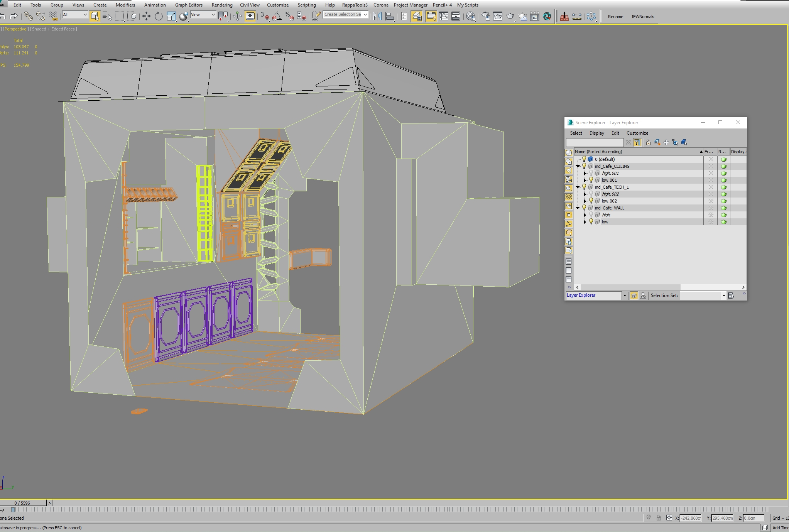Select the Select and Move tool
Image resolution: width=789 pixels, height=532 pixels.
pyautogui.click(x=146, y=16)
